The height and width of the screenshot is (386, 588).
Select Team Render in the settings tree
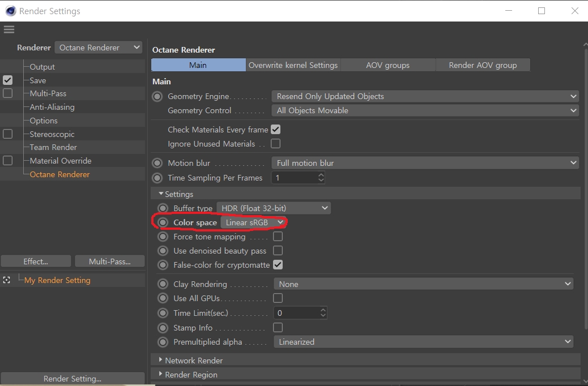coord(53,147)
